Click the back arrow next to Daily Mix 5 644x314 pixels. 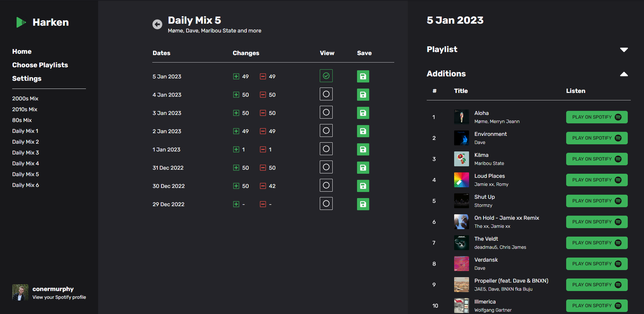pyautogui.click(x=157, y=24)
